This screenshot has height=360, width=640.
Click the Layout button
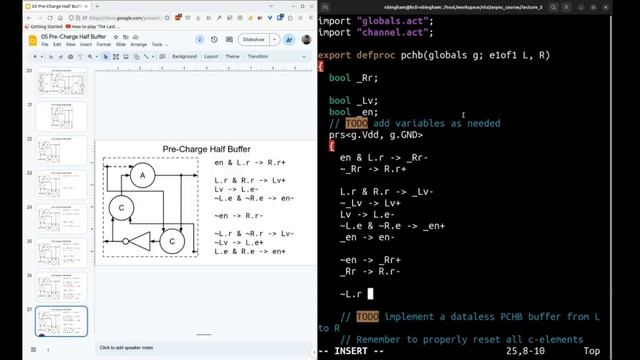211,57
